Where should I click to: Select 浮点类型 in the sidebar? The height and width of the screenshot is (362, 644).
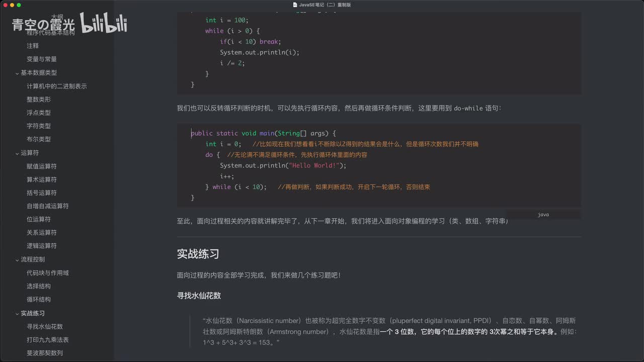point(39,113)
